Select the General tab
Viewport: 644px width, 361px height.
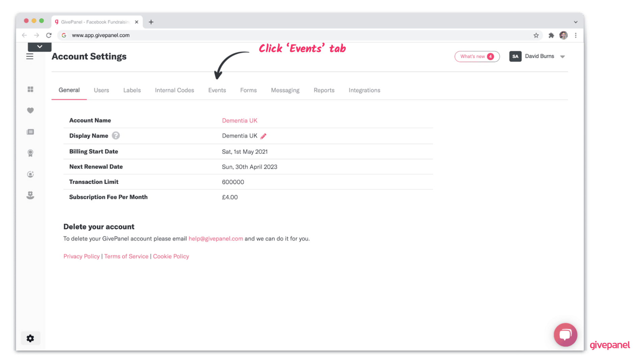coord(69,90)
